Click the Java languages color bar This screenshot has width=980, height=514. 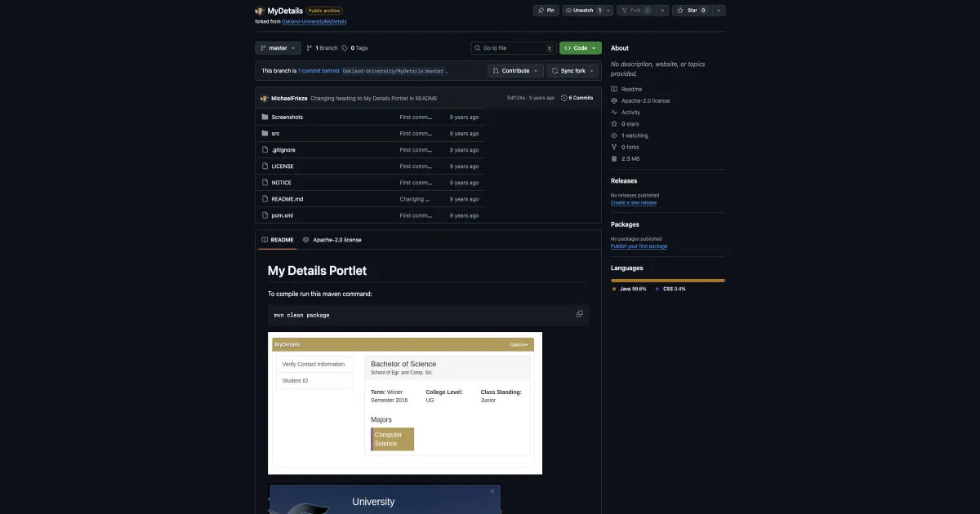666,280
